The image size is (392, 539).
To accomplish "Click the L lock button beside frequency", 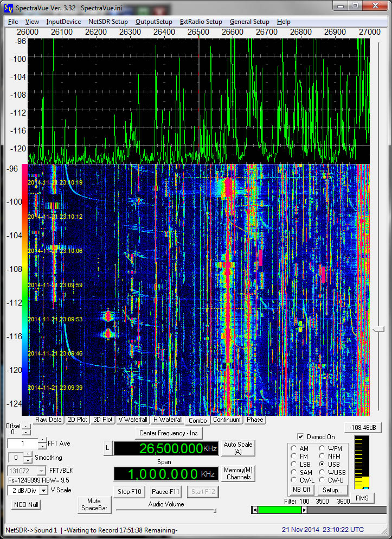I will [107, 448].
